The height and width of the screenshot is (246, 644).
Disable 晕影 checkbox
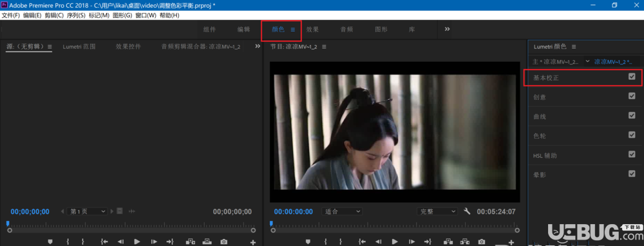coord(632,174)
